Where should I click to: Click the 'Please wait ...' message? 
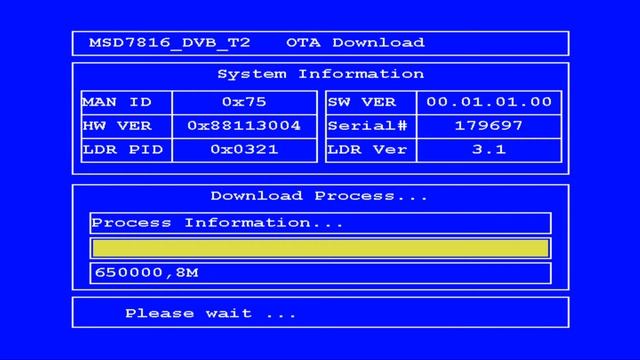[210, 313]
